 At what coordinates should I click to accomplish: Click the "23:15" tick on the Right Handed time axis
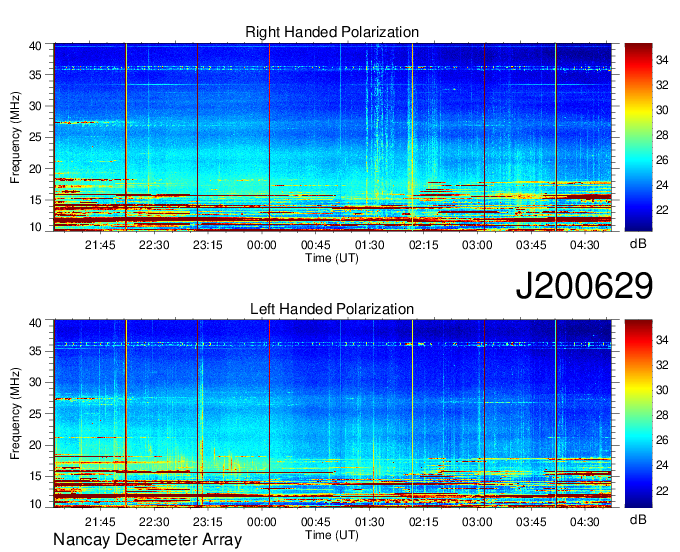pos(208,245)
